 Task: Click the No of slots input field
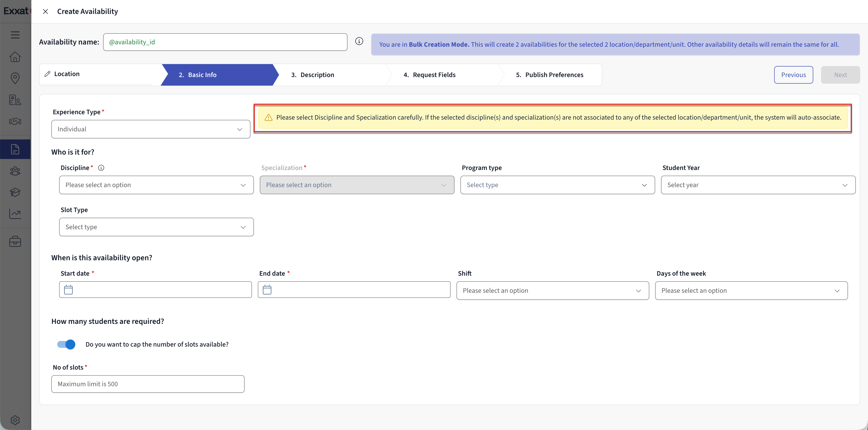pos(148,384)
